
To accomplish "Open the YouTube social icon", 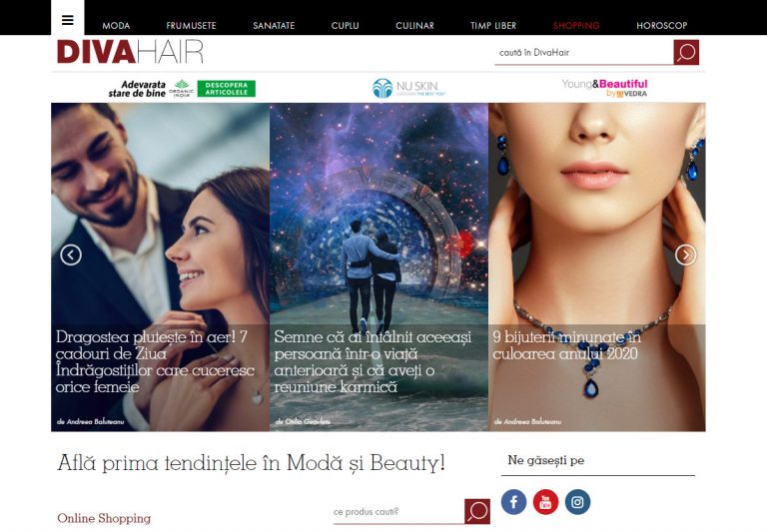I will pos(545,502).
